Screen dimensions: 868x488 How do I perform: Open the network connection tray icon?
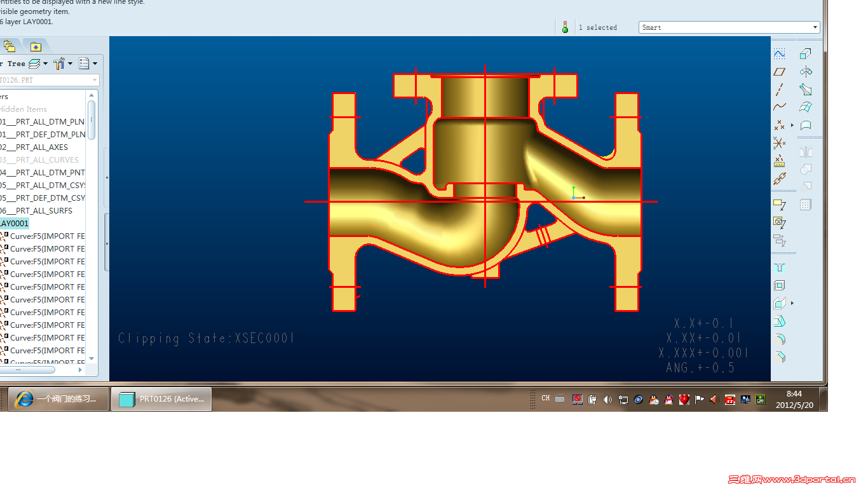point(623,400)
